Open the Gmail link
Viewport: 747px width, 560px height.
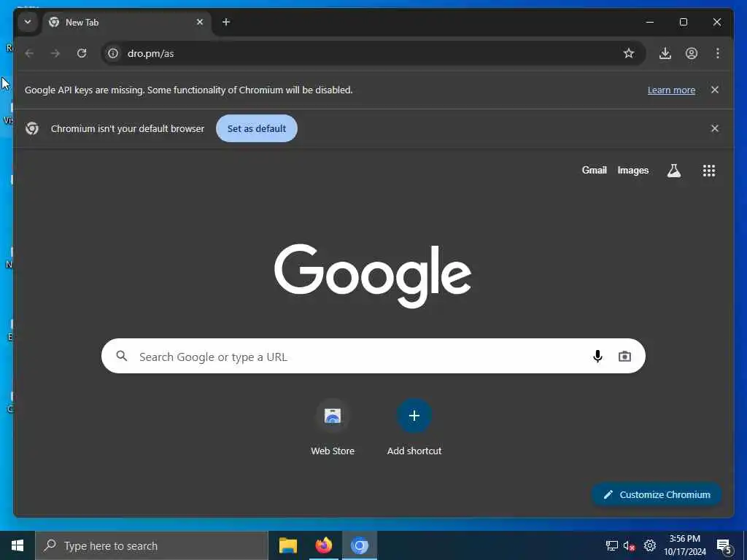tap(594, 170)
